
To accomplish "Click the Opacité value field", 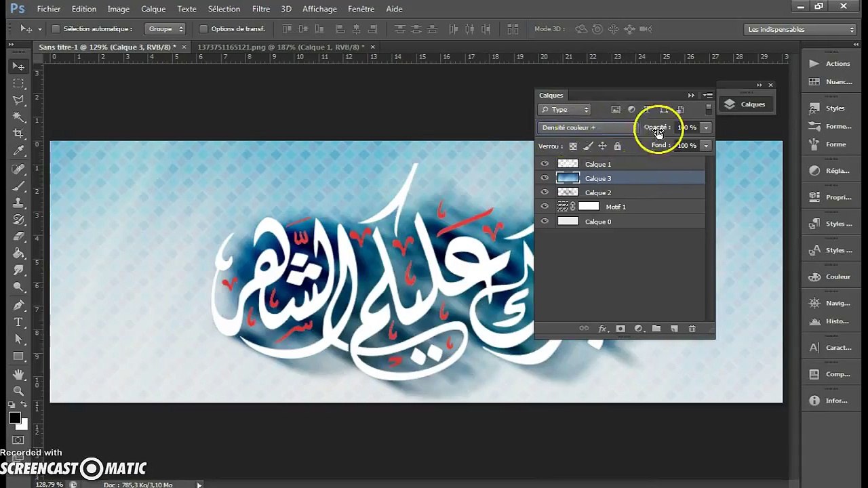I will [x=687, y=127].
